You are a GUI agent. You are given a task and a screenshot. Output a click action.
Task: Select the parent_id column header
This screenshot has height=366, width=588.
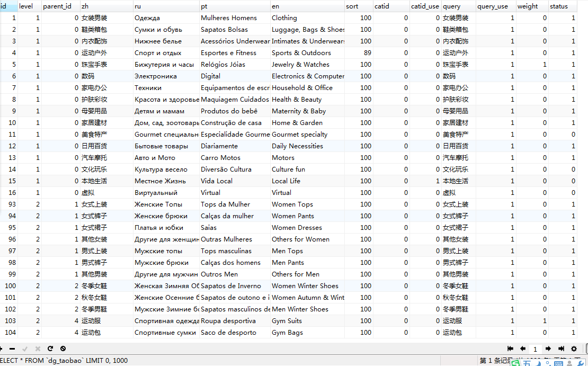[61, 6]
